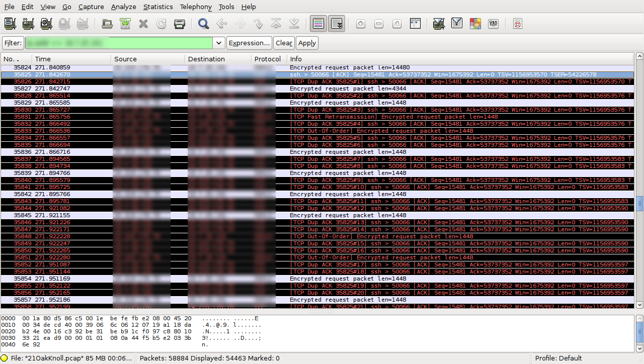Open the Statistics menu

point(158,7)
